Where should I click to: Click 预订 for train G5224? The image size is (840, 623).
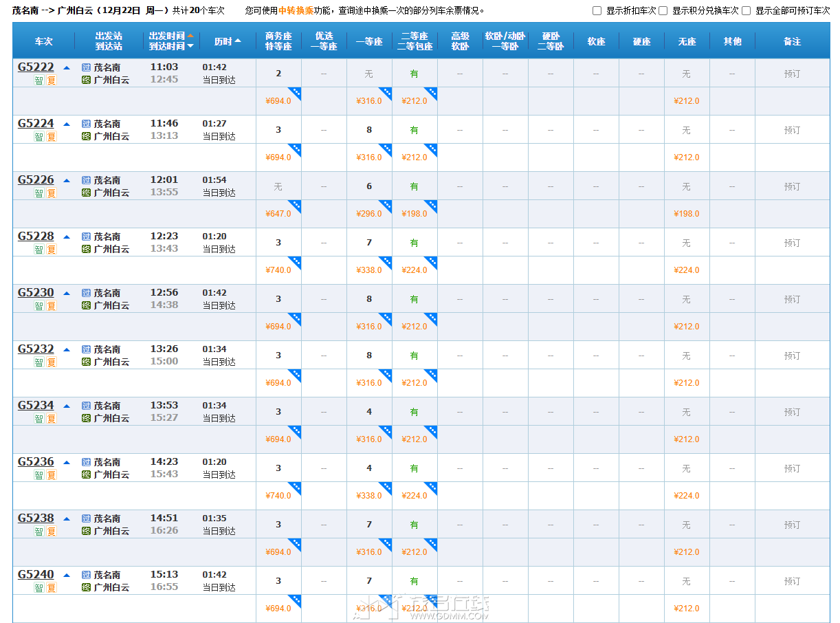click(x=792, y=130)
